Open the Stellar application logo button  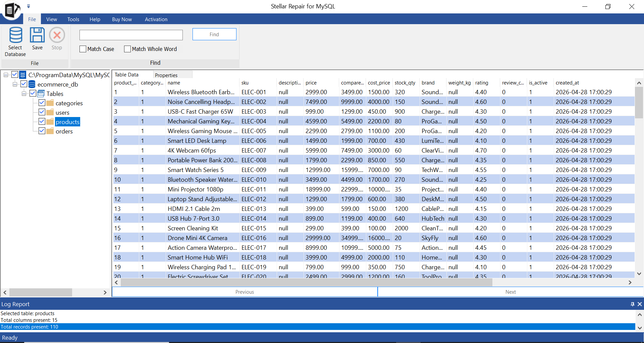[x=11, y=10]
